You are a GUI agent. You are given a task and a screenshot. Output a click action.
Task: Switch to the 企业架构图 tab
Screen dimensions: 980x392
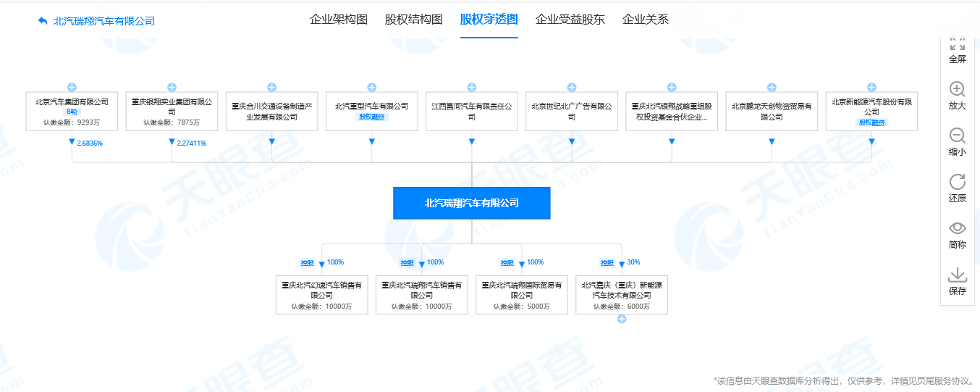coord(339,20)
